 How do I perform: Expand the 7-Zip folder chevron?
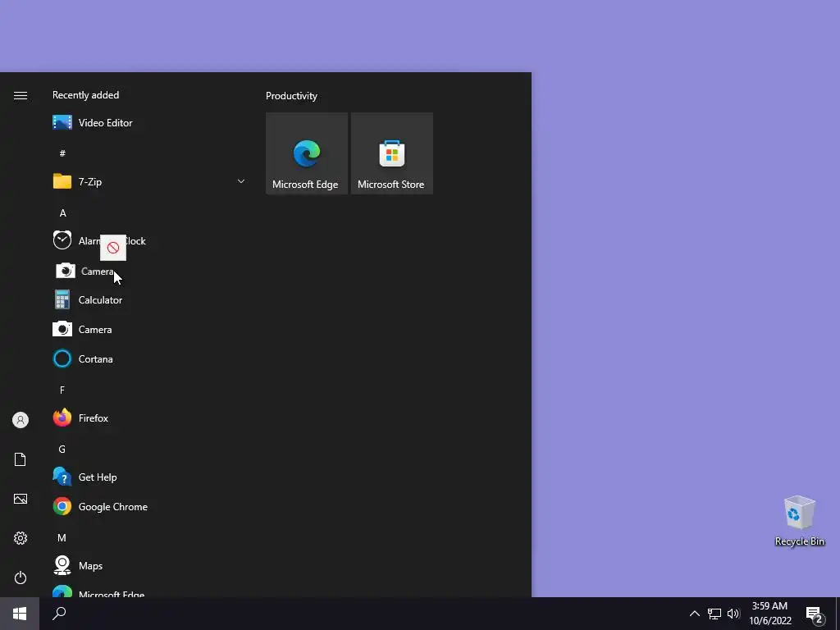coord(241,181)
